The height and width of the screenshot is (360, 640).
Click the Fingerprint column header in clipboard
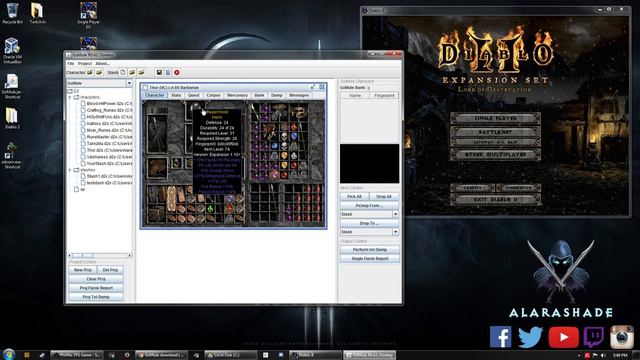(384, 96)
